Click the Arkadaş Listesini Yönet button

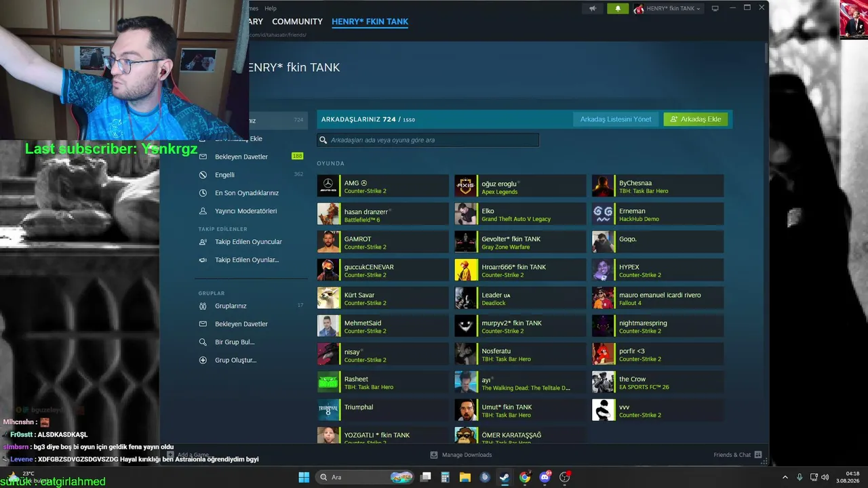click(x=616, y=119)
